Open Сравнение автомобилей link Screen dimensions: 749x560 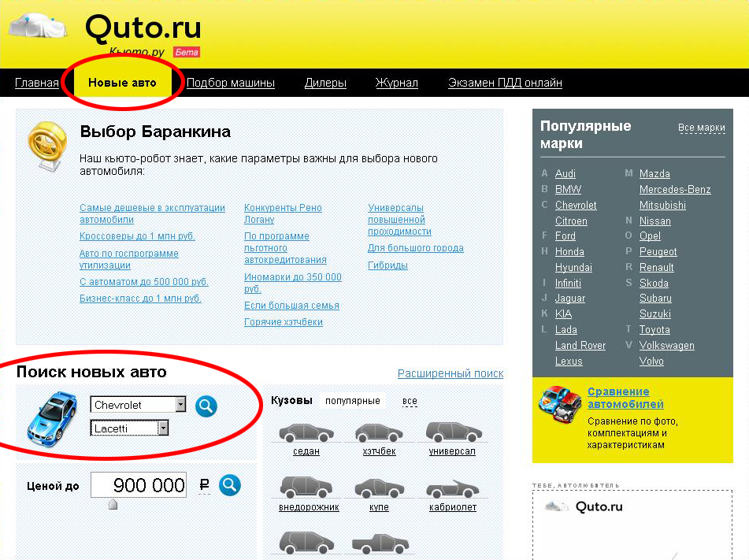pyautogui.click(x=625, y=398)
